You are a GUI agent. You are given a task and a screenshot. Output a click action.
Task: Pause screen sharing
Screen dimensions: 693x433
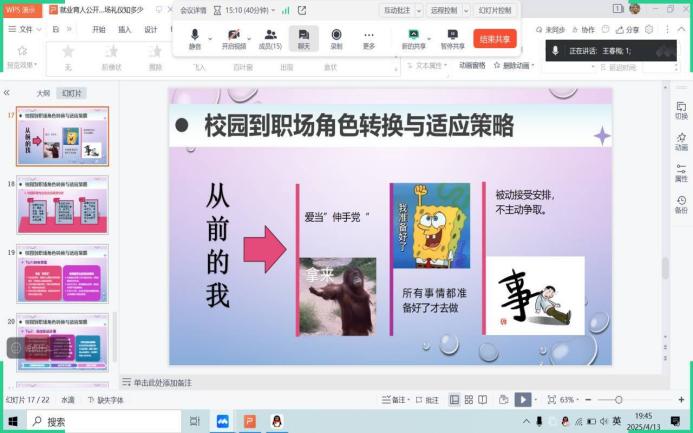(452, 38)
